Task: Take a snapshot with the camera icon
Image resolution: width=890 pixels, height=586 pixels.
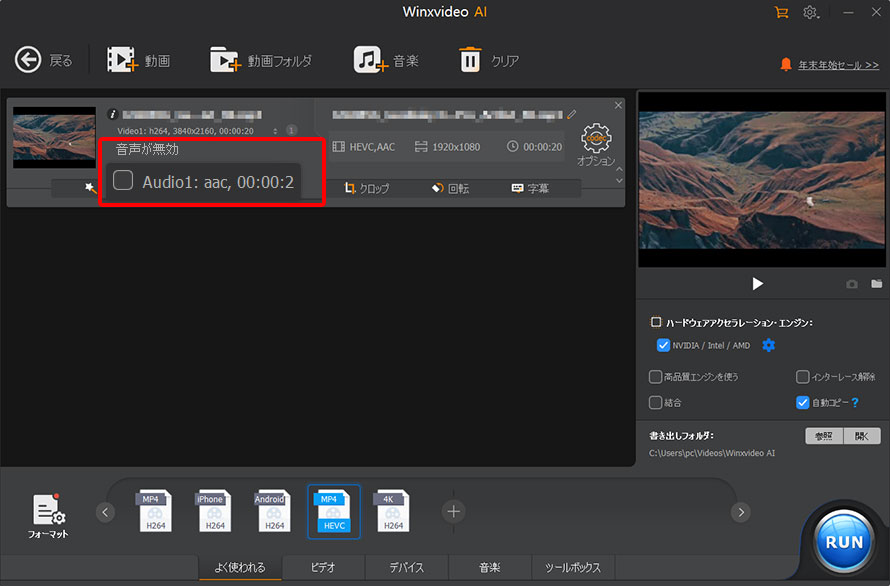Action: coord(852,284)
